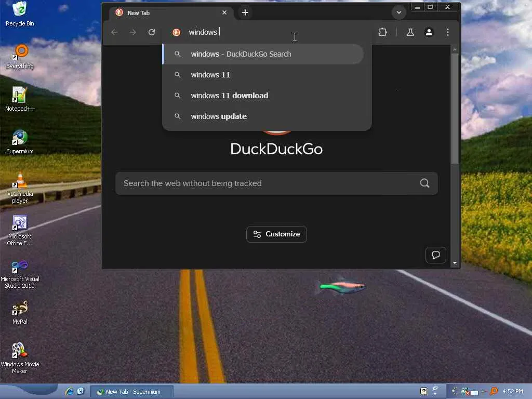Launch the Everything search desktop shortcut
This screenshot has height=399, width=532.
(x=20, y=57)
